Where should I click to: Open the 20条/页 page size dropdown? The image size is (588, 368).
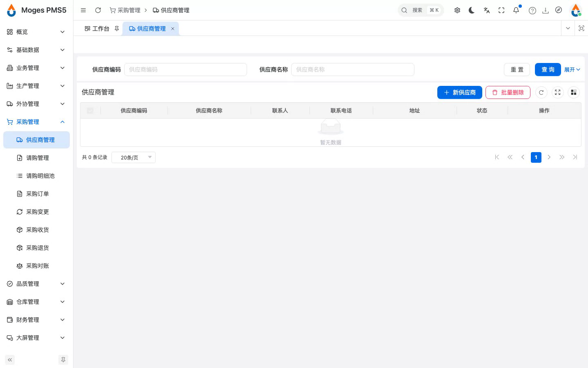[x=134, y=157]
